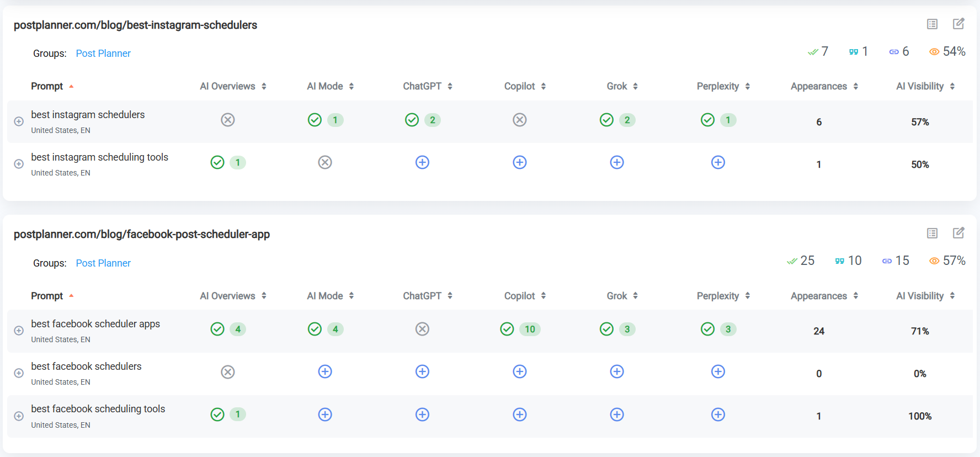Click AI Mode green check for "best instagram schedulers" prompt
Viewport: 980px width, 457px height.
(315, 120)
